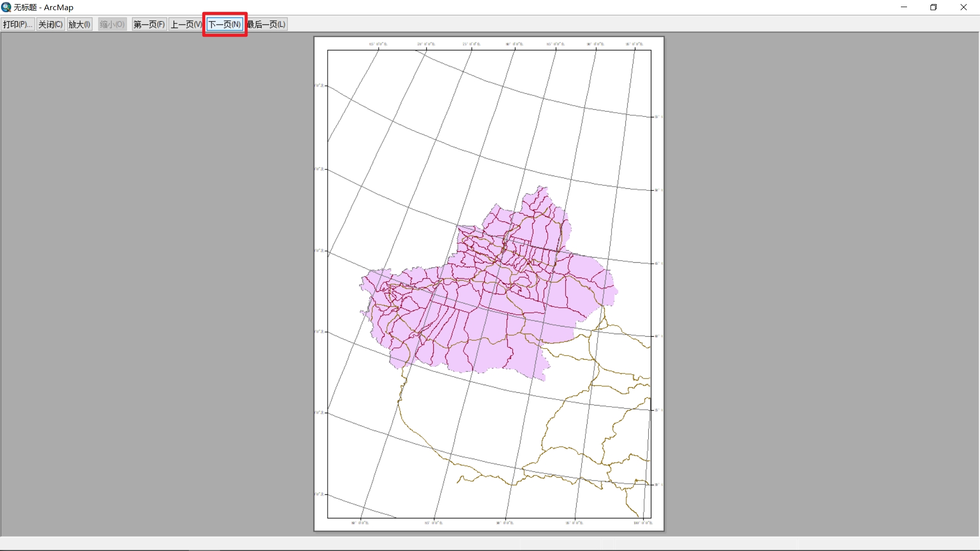Minimize the ArcMap window
Image resolution: width=980 pixels, height=551 pixels.
coord(903,7)
